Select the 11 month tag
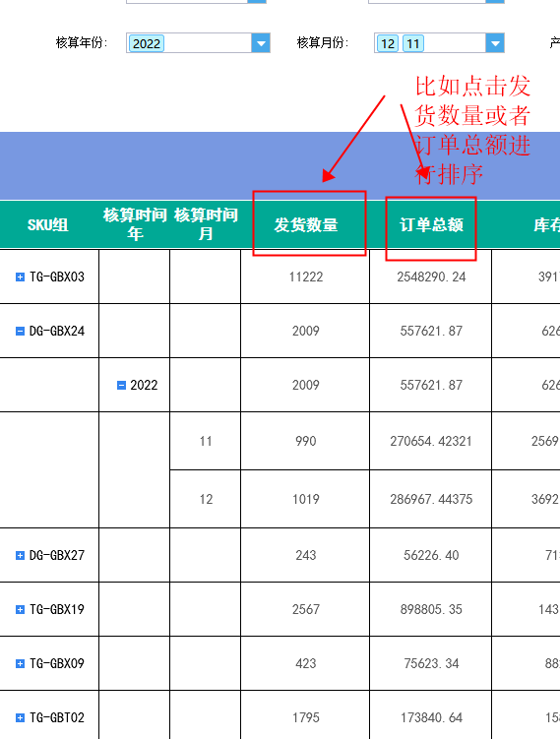 [413, 44]
